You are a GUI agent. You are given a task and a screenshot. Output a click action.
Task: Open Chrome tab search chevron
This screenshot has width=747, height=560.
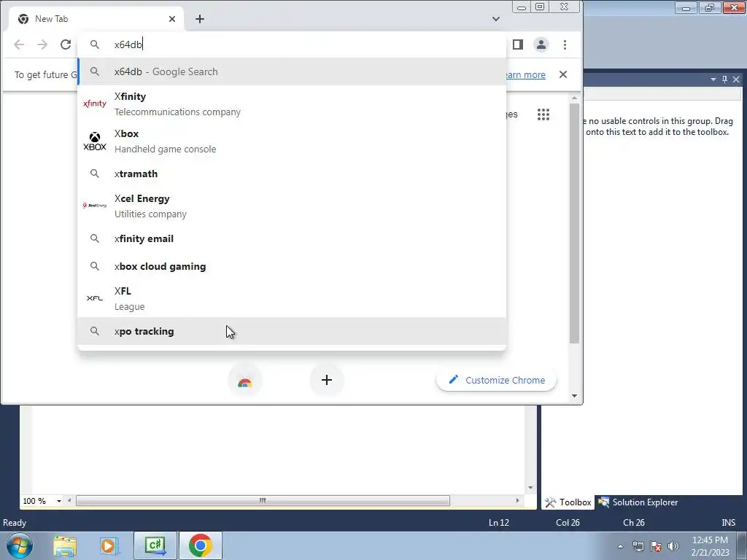point(496,19)
